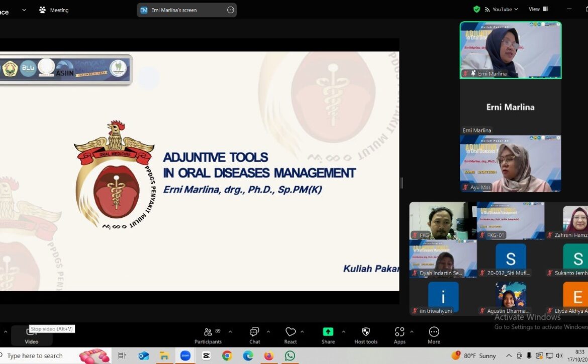Click the pin icon on Erni Marlina tile
This screenshot has width=588, height=364.
click(473, 73)
